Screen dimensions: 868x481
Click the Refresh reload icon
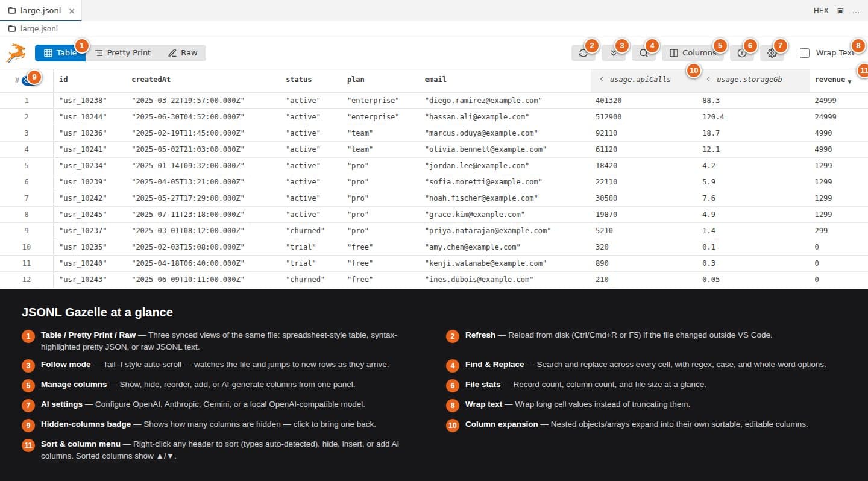click(583, 53)
